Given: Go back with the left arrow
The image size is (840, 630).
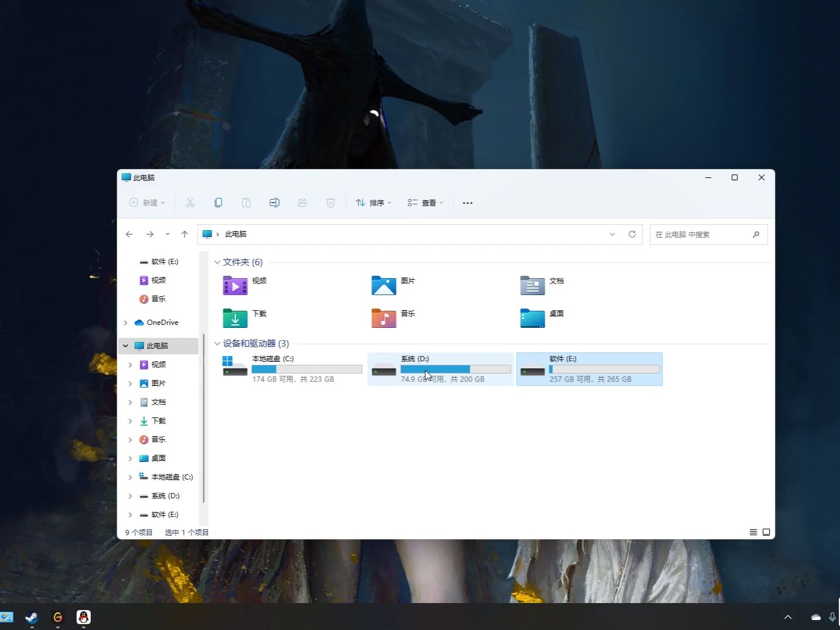Looking at the screenshot, I should point(129,234).
